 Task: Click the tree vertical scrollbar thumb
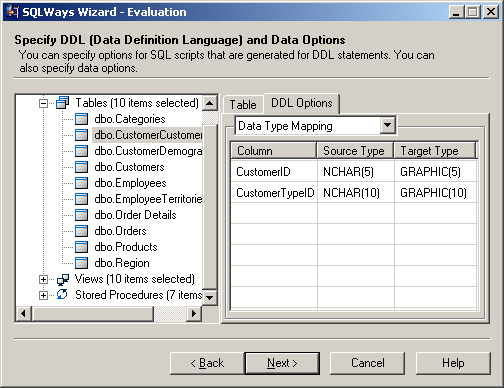210,207
